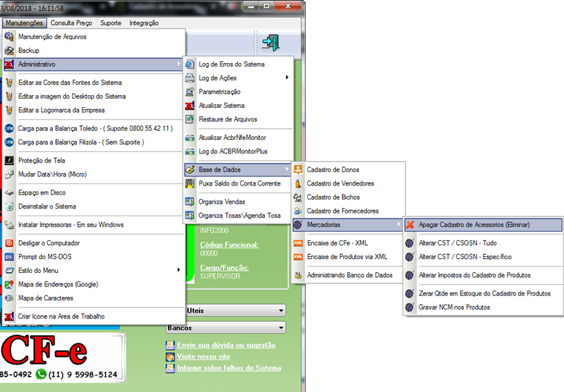Open the Integração menu

tap(143, 23)
